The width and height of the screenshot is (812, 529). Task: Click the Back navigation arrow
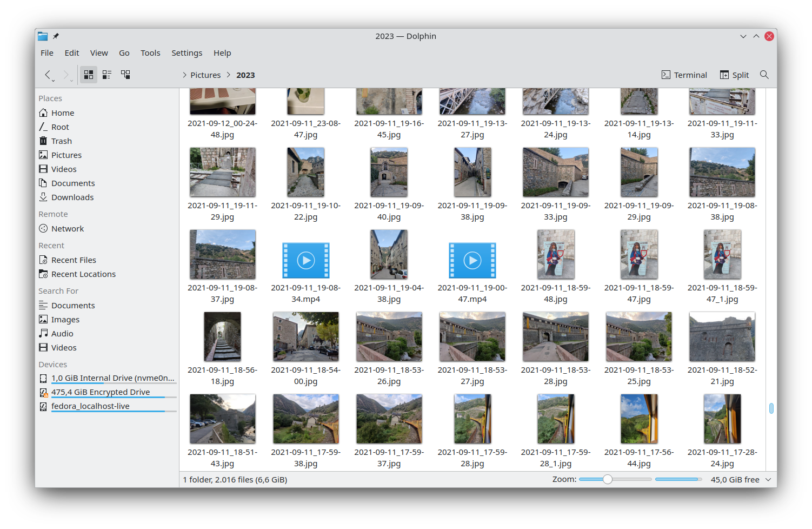[x=48, y=75]
